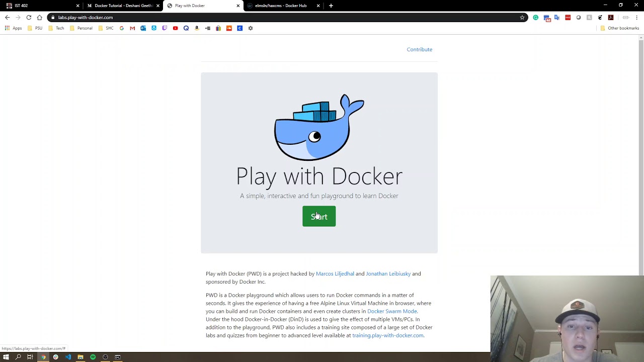Open a new browser tab
This screenshot has width=644, height=362.
point(331,6)
